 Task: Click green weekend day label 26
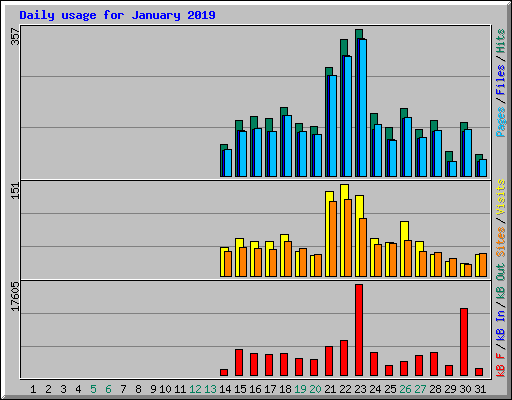pyautogui.click(x=405, y=389)
